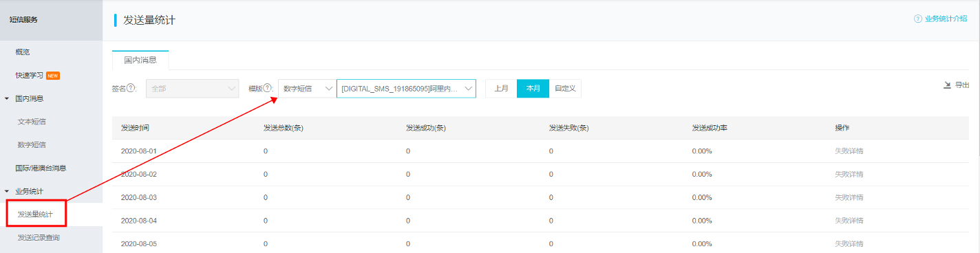
Task: Click the 导出 export icon
Action: click(x=947, y=85)
